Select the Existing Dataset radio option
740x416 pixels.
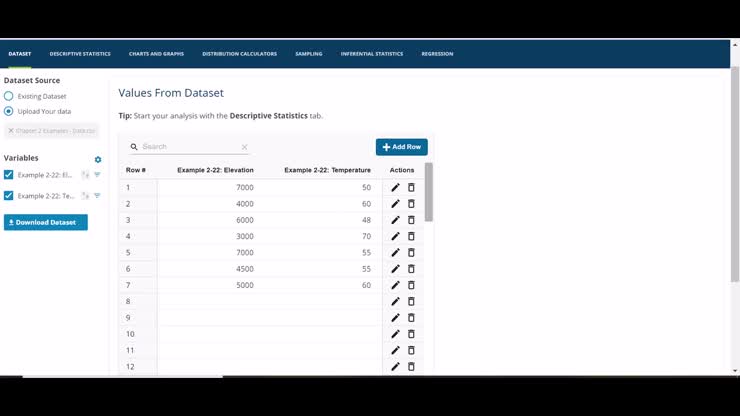[x=8, y=96]
